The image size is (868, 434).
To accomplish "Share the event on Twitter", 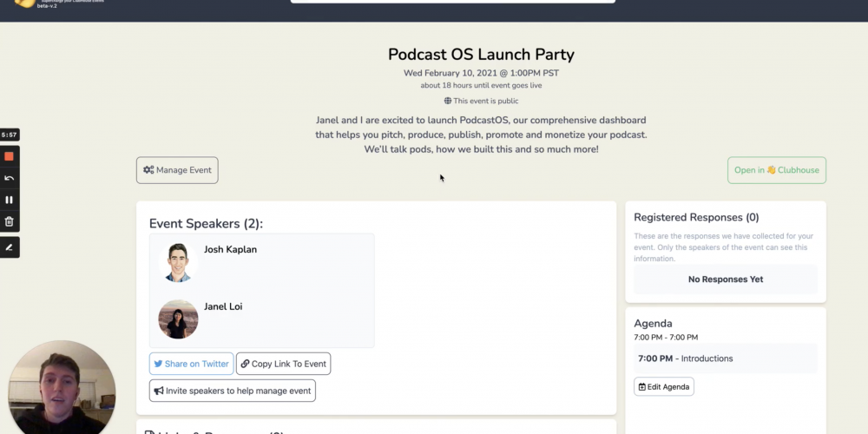I will pos(191,364).
